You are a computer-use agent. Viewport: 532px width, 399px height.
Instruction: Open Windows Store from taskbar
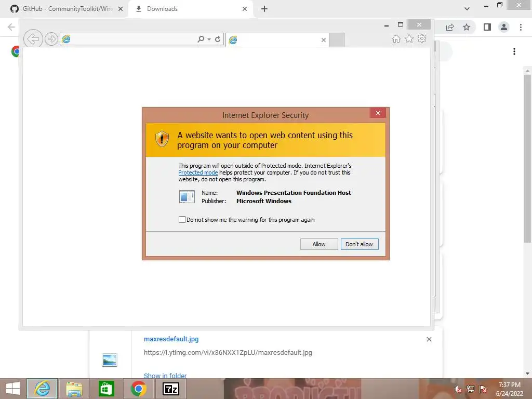coord(106,389)
